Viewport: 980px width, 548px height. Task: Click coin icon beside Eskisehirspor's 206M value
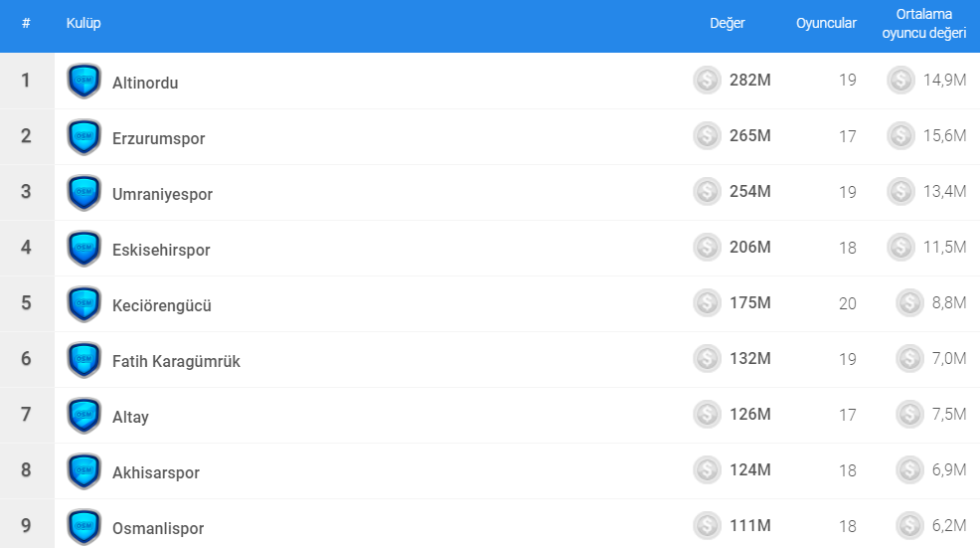707,248
